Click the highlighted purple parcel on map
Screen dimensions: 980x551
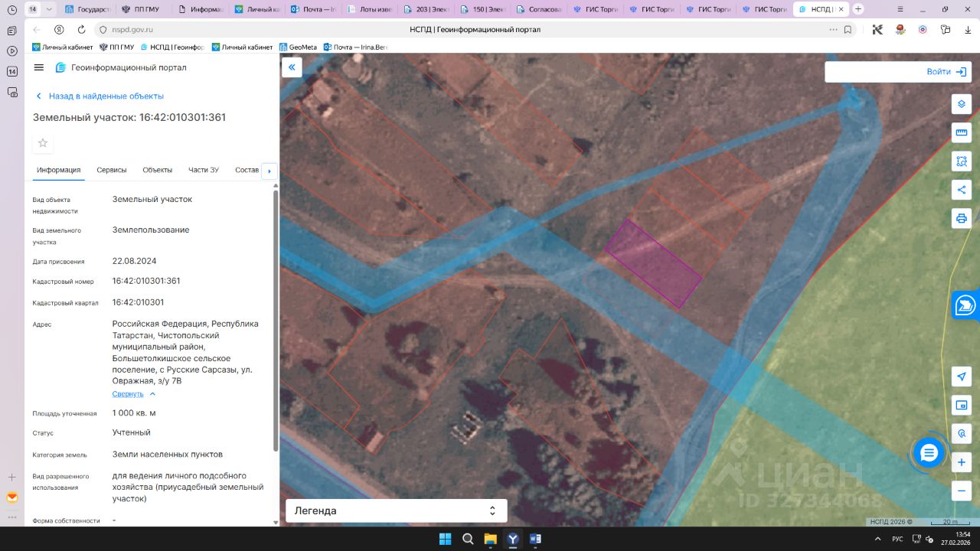pyautogui.click(x=653, y=264)
